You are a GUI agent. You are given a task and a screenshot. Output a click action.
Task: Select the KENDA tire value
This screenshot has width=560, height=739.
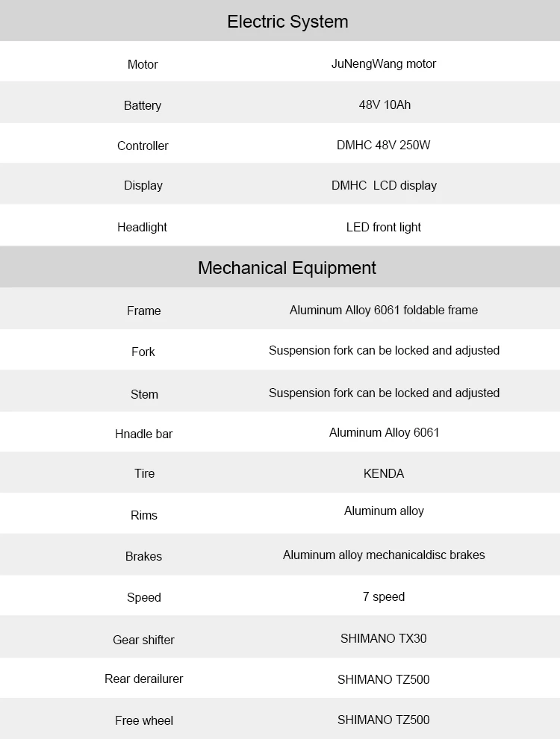click(x=384, y=474)
